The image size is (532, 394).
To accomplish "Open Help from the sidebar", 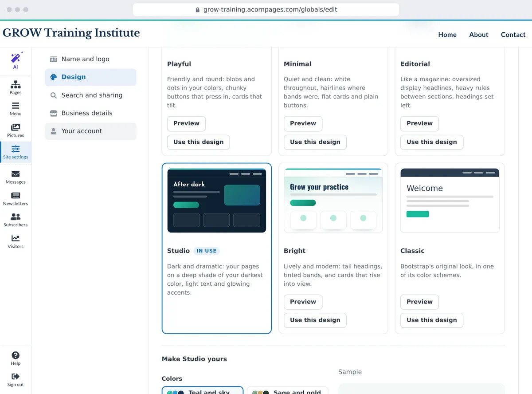I will pos(16,359).
